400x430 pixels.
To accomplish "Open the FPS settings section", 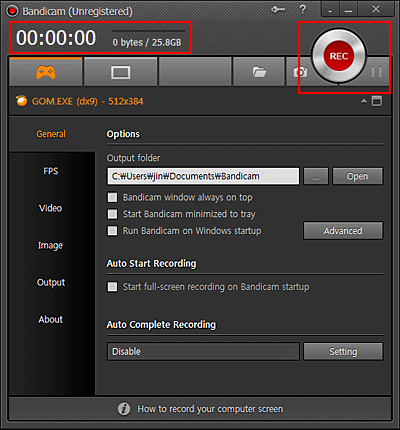I will pyautogui.click(x=51, y=171).
